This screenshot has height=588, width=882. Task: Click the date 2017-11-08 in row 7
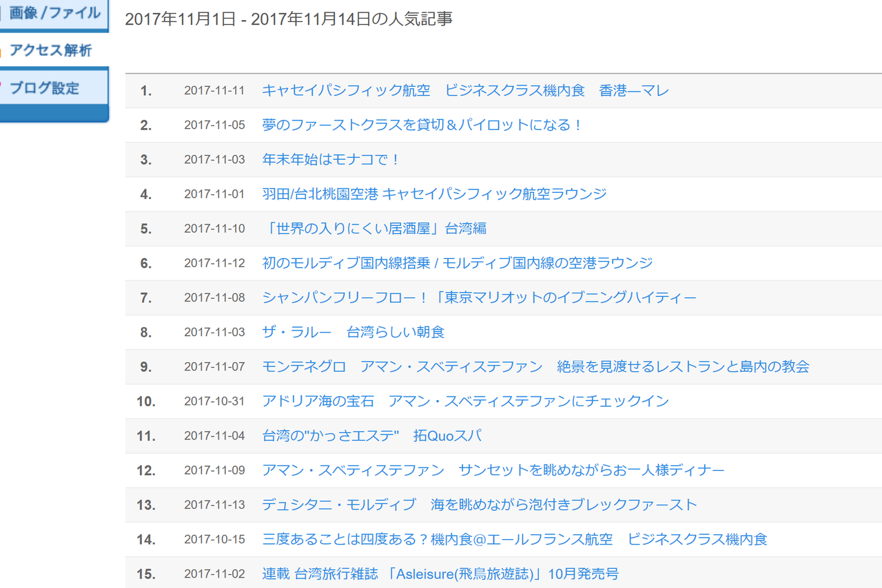point(214,297)
